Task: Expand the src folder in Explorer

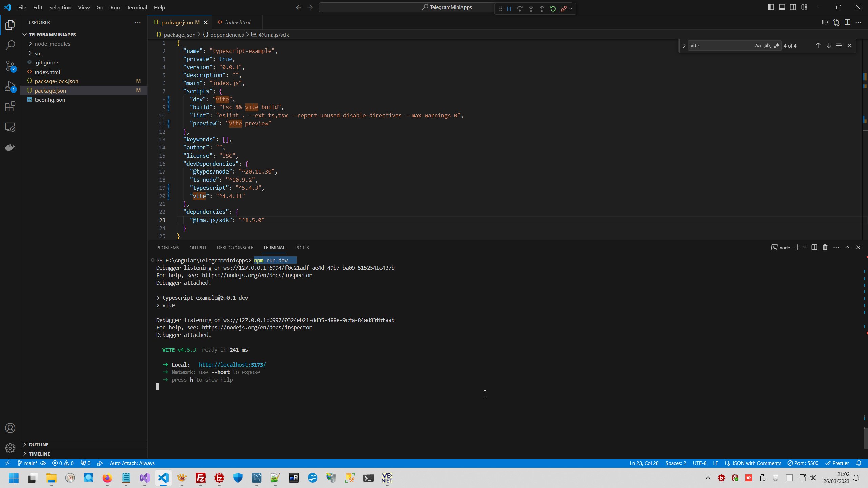Action: 38,53
